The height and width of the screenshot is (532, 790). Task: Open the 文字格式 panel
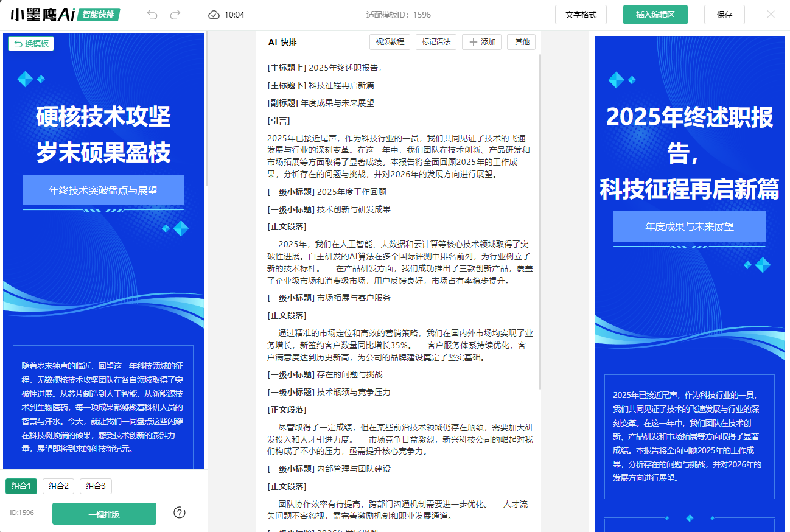click(x=581, y=15)
